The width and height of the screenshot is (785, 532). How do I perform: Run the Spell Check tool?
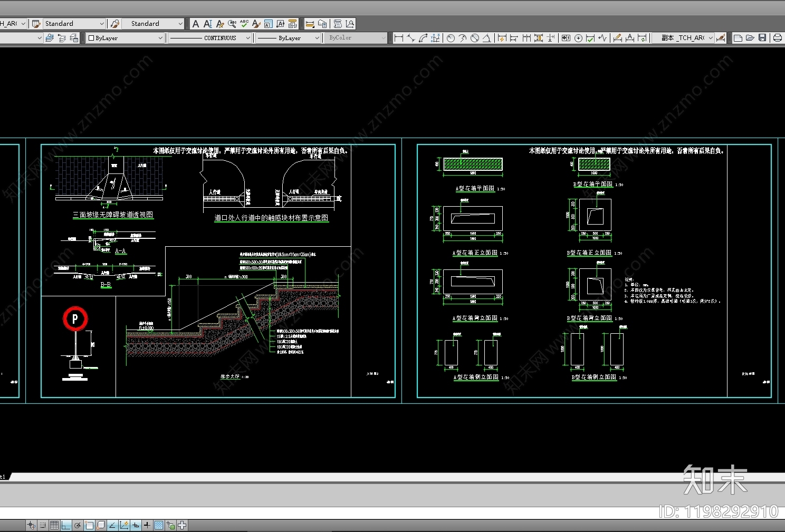pyautogui.click(x=244, y=24)
